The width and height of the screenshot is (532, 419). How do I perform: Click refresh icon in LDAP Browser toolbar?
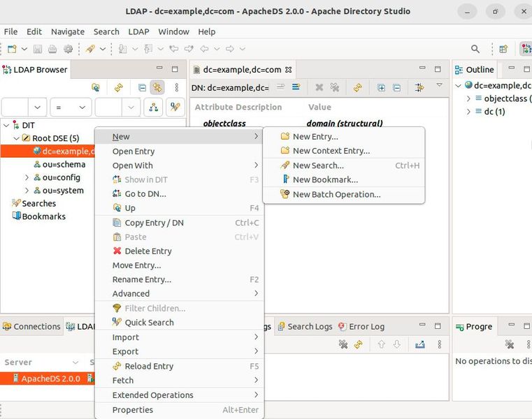(119, 88)
